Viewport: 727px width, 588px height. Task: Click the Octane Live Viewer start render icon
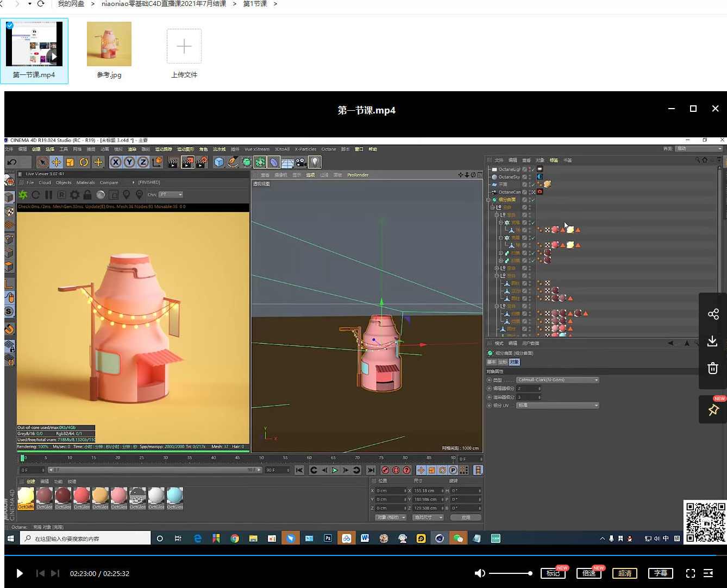[23, 194]
